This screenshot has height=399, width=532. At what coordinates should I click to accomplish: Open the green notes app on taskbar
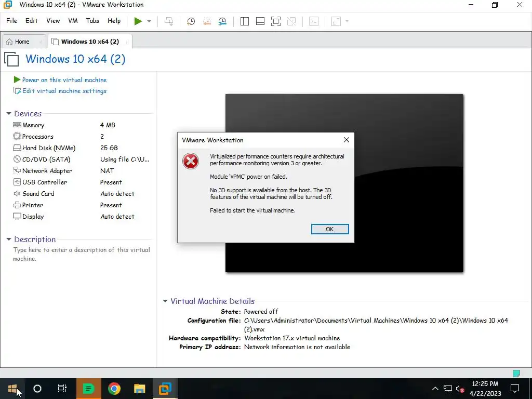(x=88, y=389)
